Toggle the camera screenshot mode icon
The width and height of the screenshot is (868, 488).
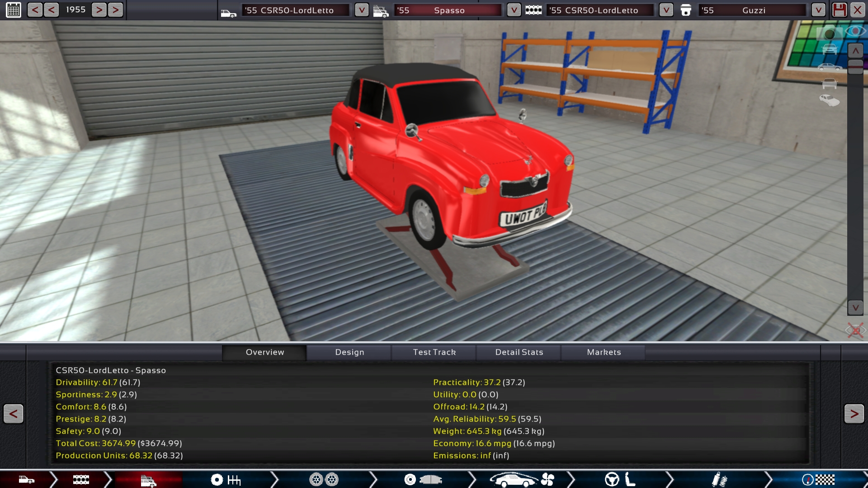829,33
